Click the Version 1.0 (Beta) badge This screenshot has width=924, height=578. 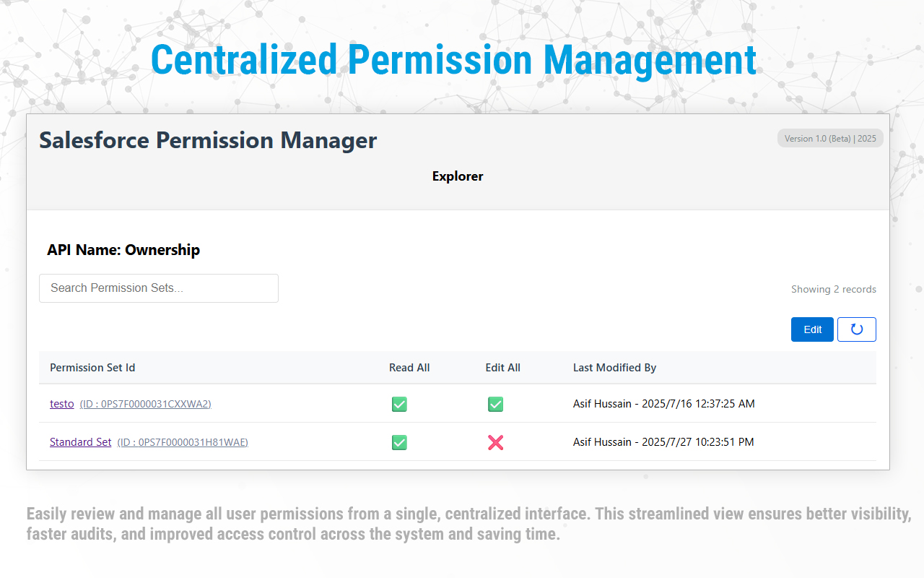click(830, 138)
